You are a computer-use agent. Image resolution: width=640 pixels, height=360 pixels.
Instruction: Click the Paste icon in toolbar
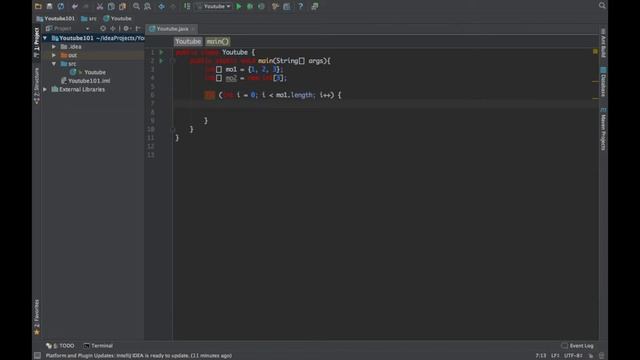[x=122, y=6]
